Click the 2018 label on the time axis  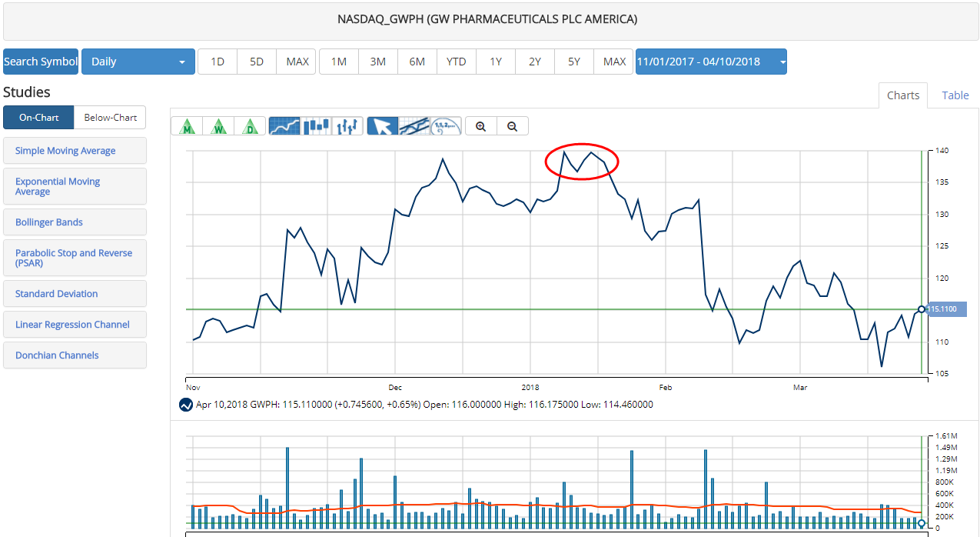coord(530,387)
